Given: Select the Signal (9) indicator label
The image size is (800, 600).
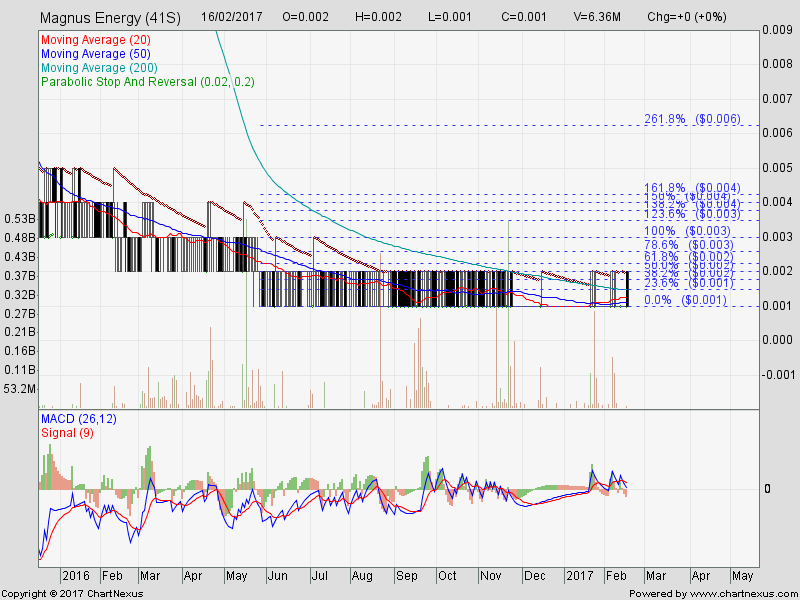Looking at the screenshot, I should pyautogui.click(x=68, y=432).
